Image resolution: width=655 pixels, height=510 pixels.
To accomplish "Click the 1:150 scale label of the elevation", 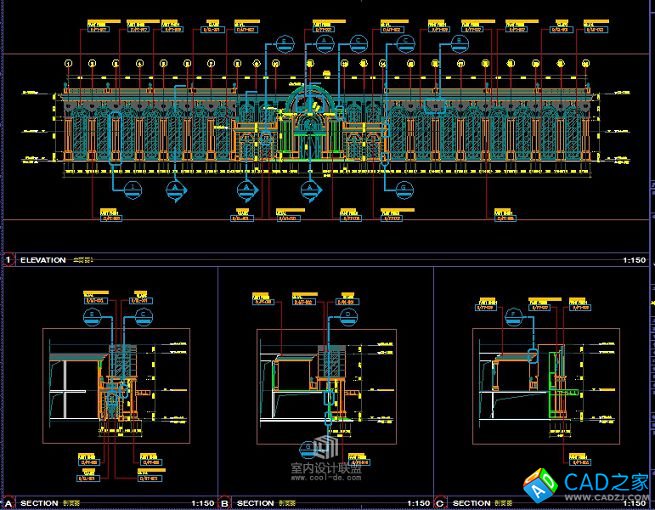I will tap(634, 260).
